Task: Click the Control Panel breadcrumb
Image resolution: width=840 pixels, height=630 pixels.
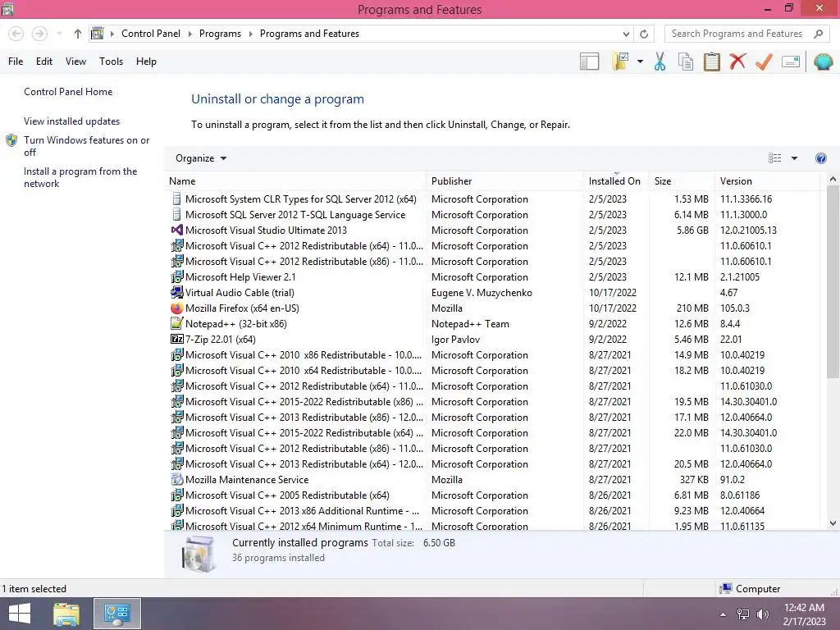Action: pyautogui.click(x=151, y=34)
